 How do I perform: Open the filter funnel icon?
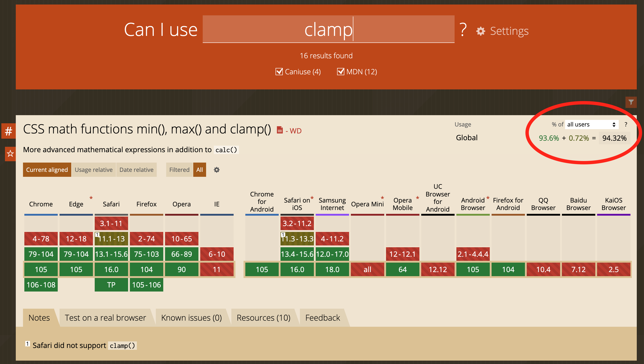pos(631,102)
